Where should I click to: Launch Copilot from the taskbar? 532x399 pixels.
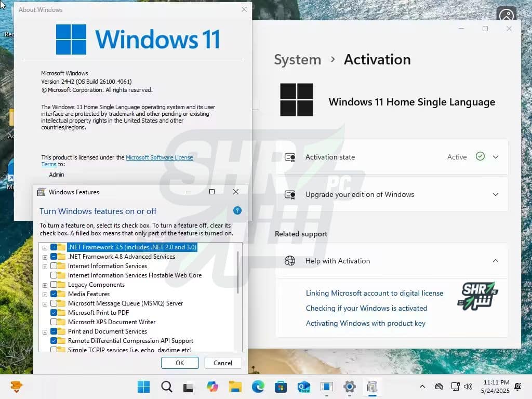point(212,387)
